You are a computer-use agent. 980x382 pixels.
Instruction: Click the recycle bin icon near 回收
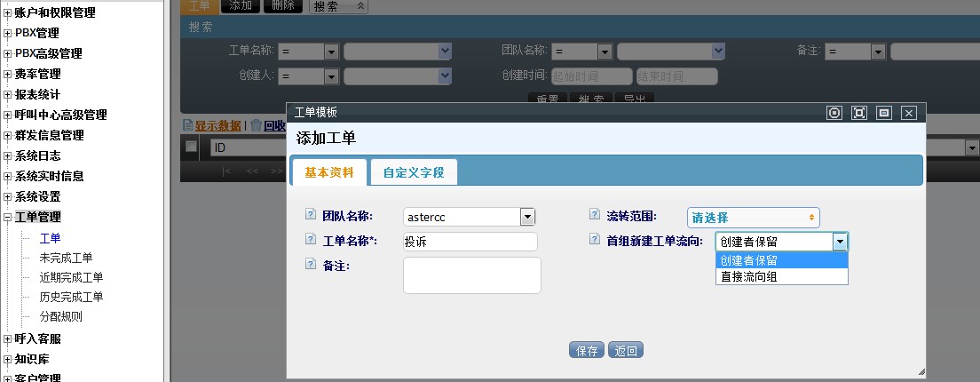[x=256, y=125]
